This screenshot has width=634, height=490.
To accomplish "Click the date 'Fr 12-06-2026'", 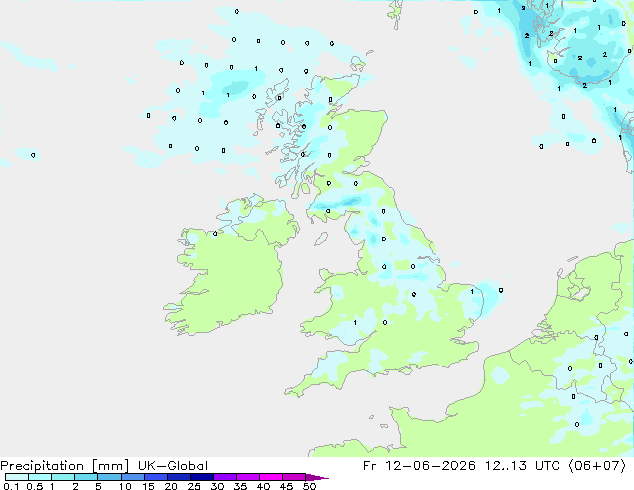I will (419, 466).
